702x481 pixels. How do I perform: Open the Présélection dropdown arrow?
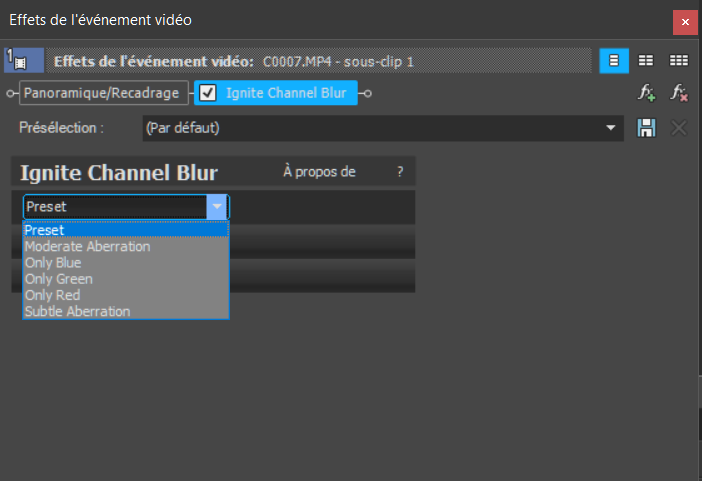tap(610, 128)
